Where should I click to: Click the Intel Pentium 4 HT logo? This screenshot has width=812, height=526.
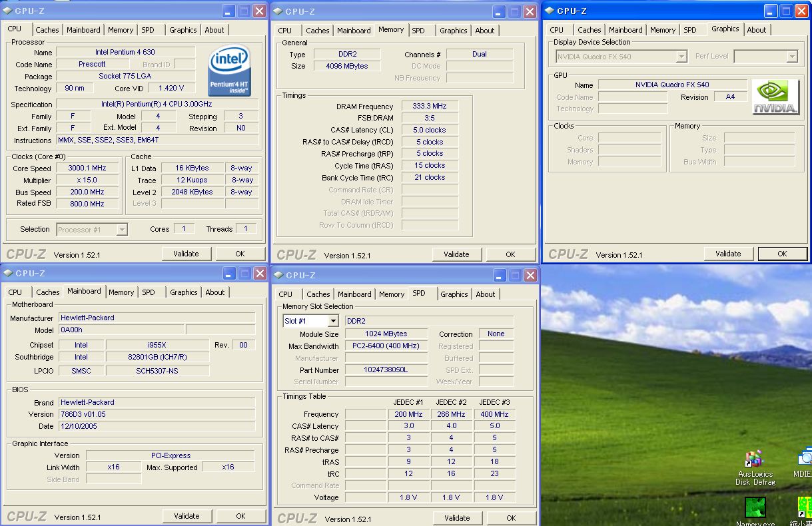point(229,71)
